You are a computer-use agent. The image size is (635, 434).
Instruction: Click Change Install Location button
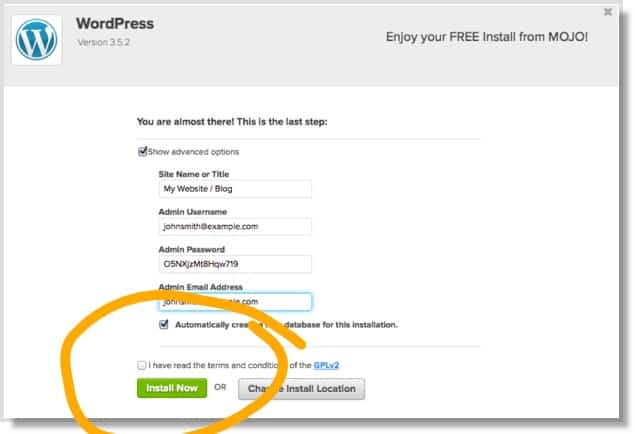301,389
